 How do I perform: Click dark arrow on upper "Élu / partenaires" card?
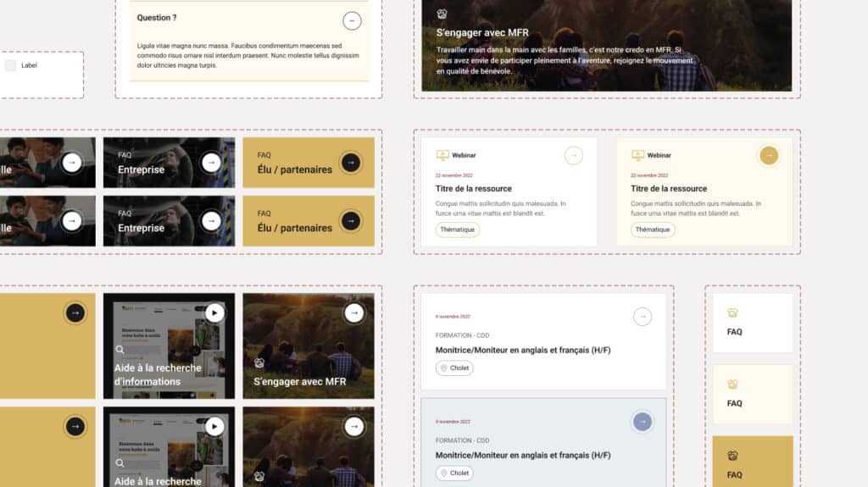point(350,163)
